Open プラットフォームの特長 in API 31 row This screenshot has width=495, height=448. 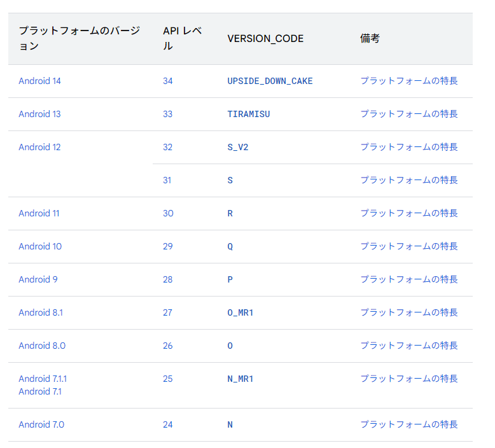409,180
